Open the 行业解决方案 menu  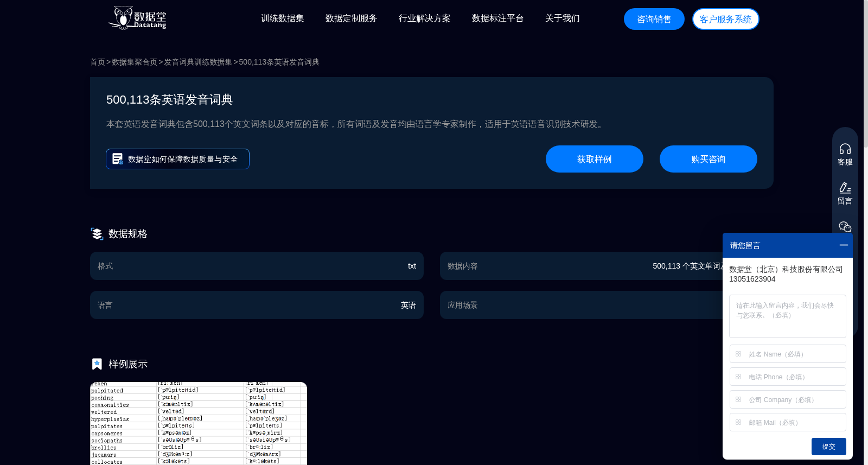tap(425, 18)
